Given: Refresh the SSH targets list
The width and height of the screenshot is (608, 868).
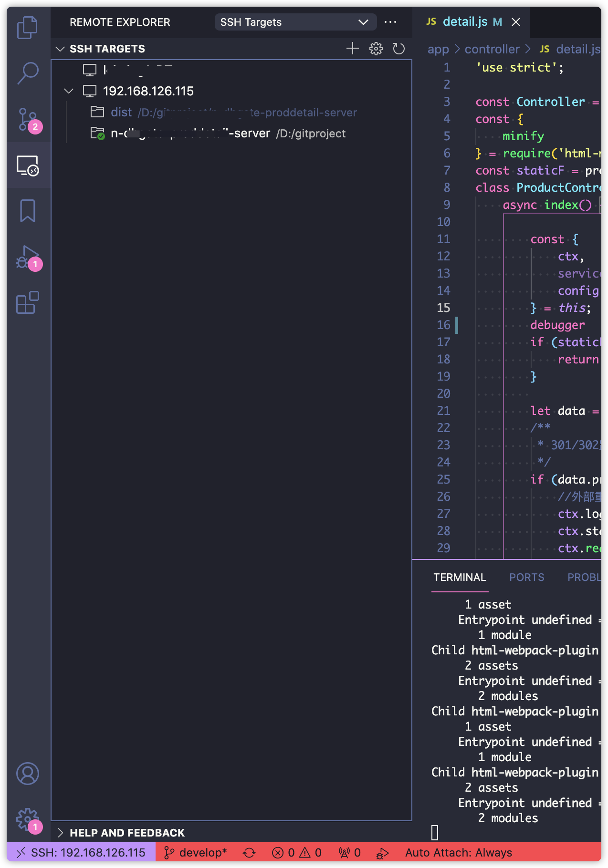Looking at the screenshot, I should click(398, 48).
